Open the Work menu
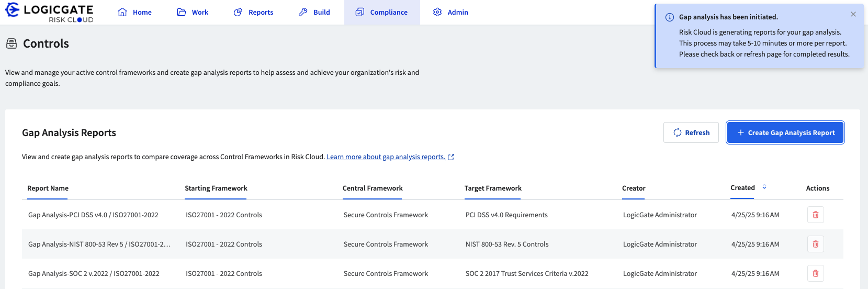The width and height of the screenshot is (868, 289). (193, 12)
